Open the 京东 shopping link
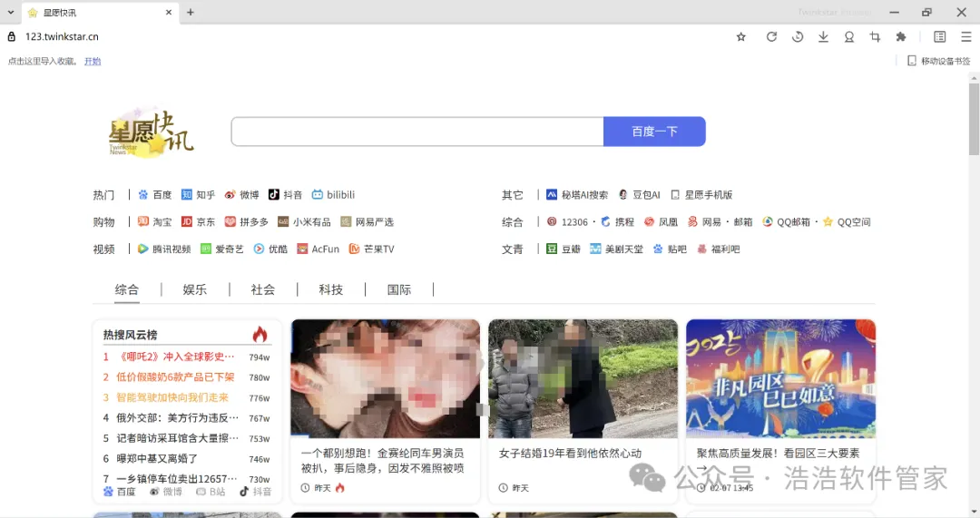980x518 pixels. coord(198,222)
